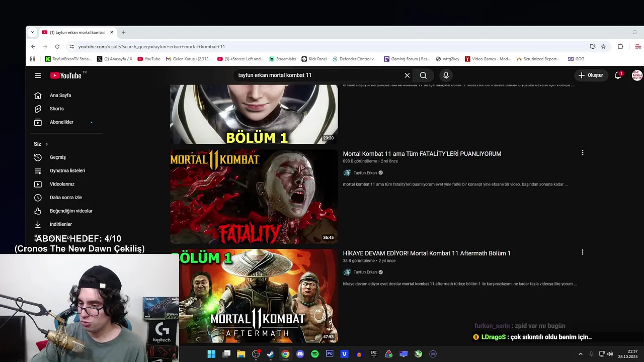Open Chrome apps grid in bookmarks bar

[x=33, y=59]
